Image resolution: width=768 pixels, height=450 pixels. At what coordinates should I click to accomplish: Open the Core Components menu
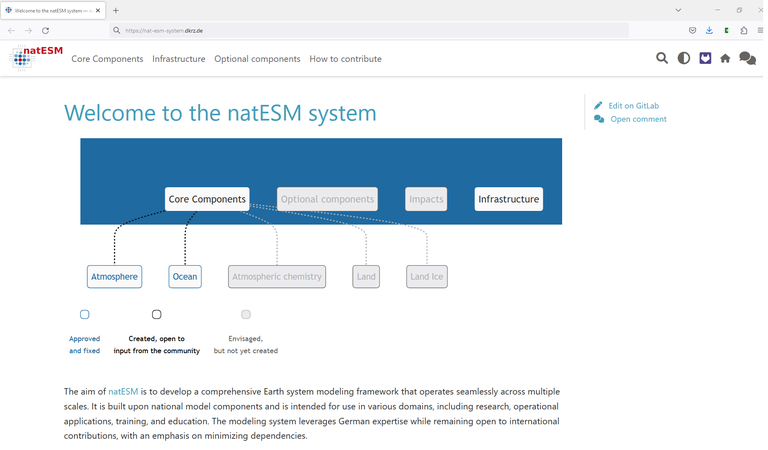click(x=107, y=59)
